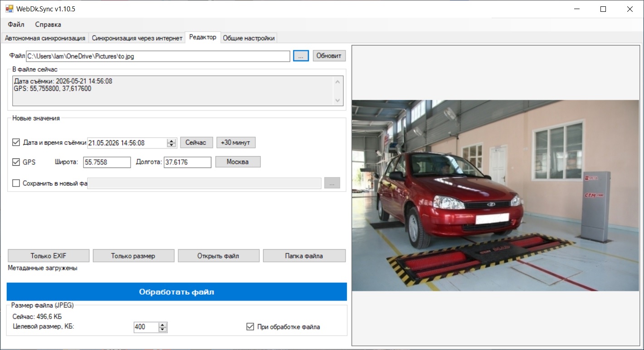The image size is (644, 350).
Task: Uncheck the GPS checkbox
Action: [x=16, y=162]
